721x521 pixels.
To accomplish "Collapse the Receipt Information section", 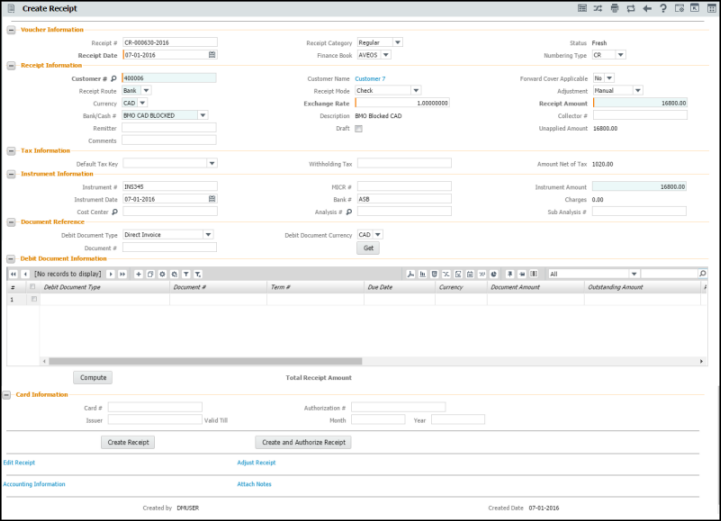I will coord(11,66).
